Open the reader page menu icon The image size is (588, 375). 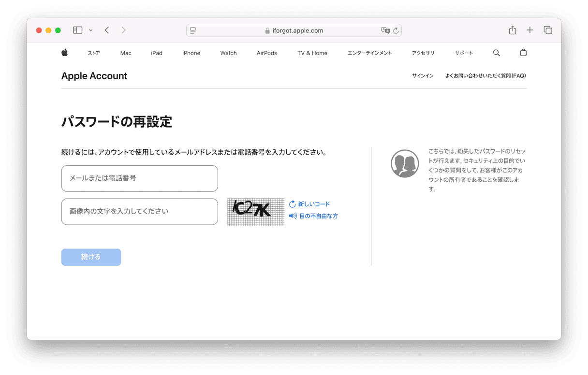193,30
